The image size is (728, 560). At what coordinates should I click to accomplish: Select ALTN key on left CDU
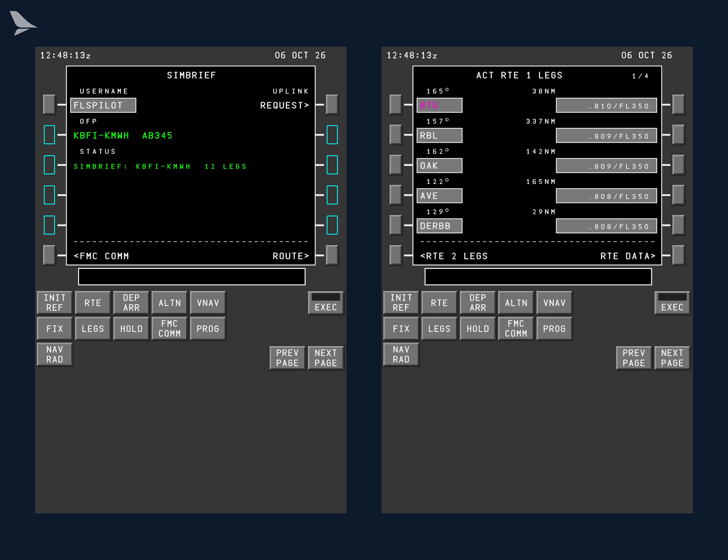[170, 302]
